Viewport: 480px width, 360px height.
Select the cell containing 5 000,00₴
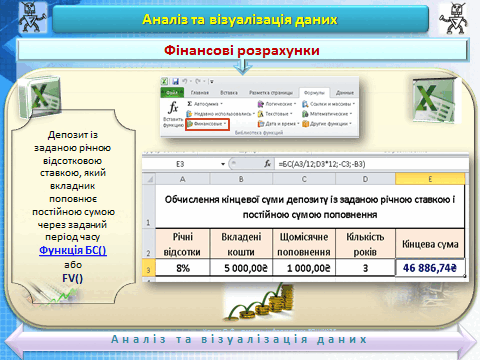pyautogui.click(x=241, y=268)
